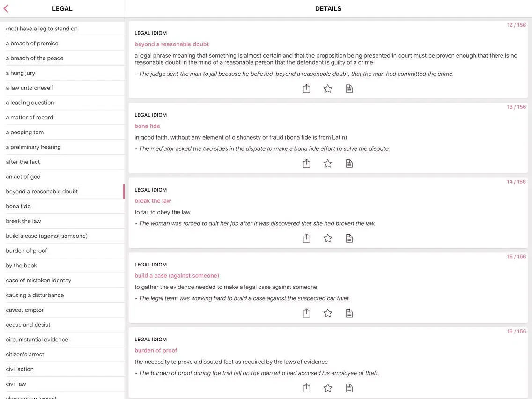Favorite the 'beyond a reasonable doubt' idiom

click(x=328, y=89)
